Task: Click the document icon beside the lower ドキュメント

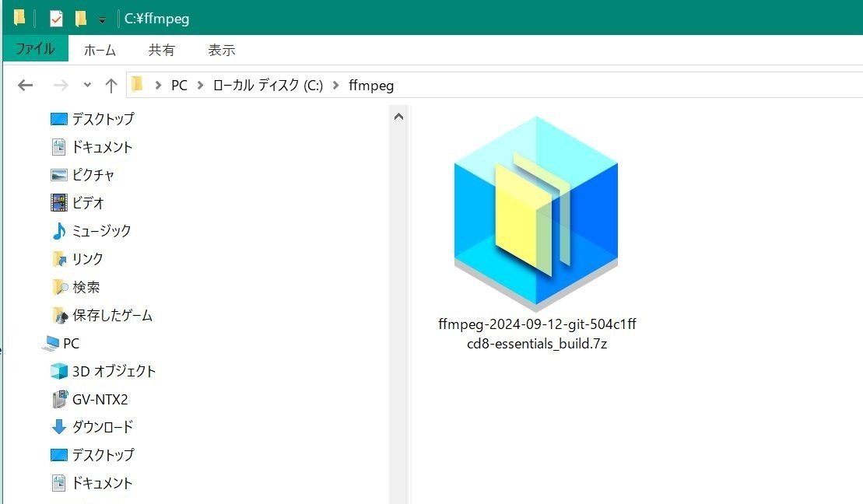Action: [x=59, y=483]
